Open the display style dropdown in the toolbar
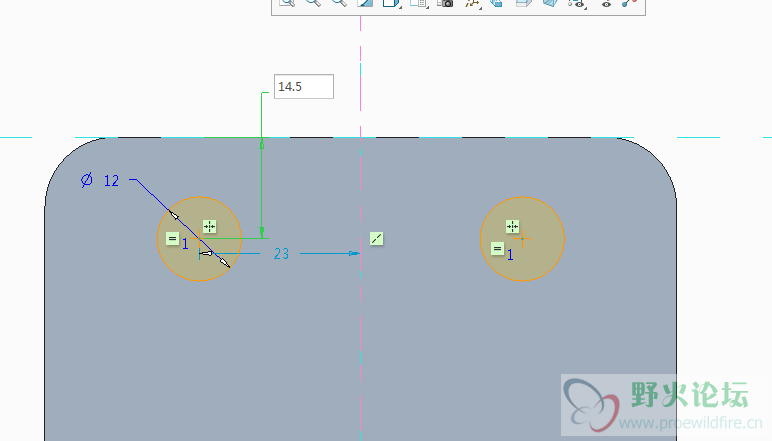 [392, 3]
